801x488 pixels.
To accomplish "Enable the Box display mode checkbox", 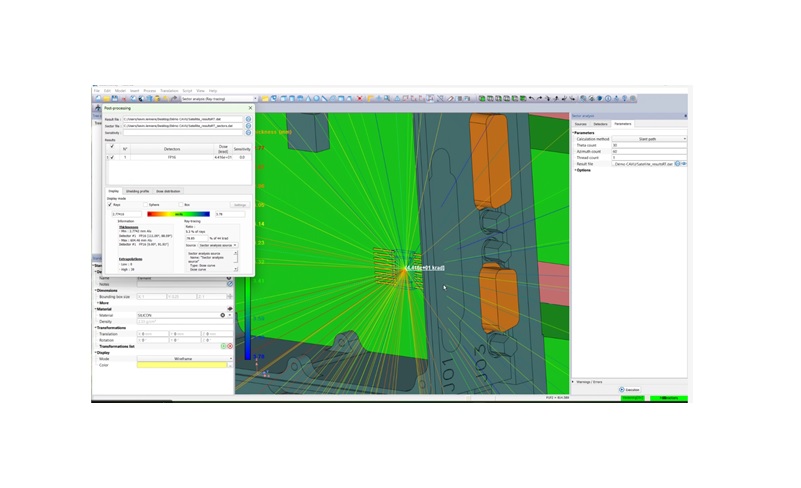I will coord(181,204).
